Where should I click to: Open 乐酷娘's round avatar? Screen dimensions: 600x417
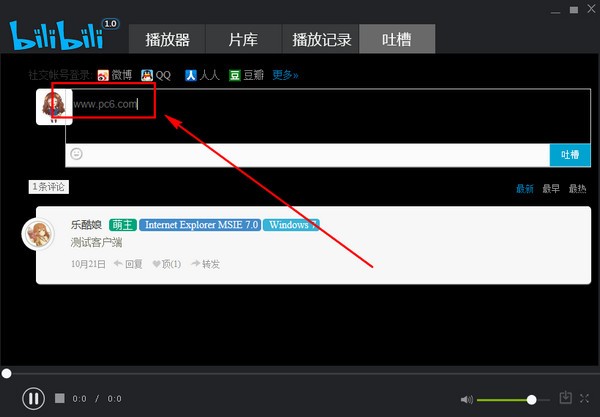38,234
